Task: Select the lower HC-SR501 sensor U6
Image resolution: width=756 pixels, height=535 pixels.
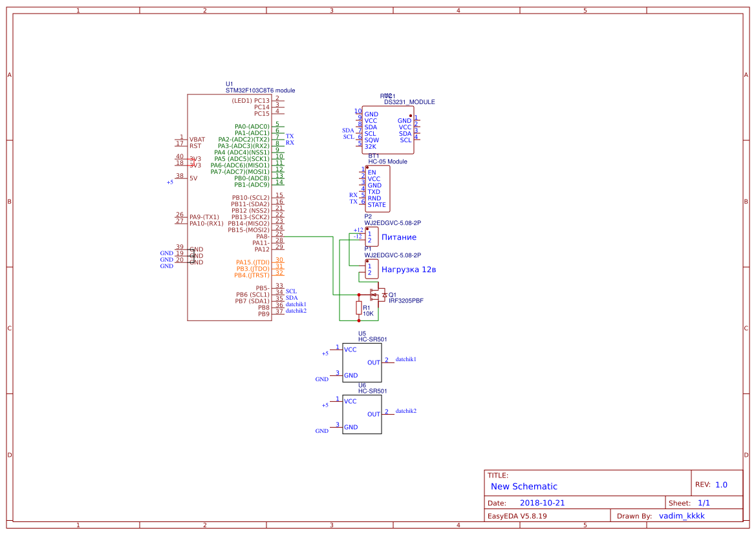Action: [x=362, y=414]
